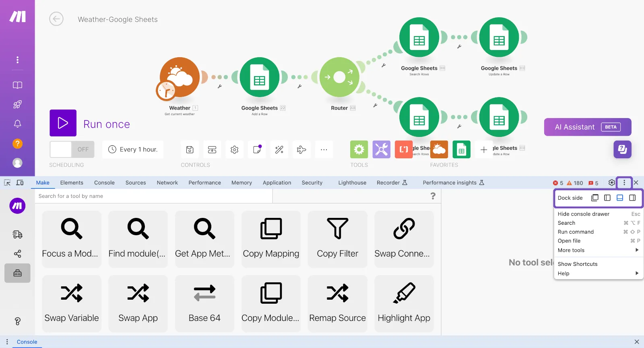This screenshot has width=644, height=348.
Task: Open the AI Assistant
Action: [588, 127]
